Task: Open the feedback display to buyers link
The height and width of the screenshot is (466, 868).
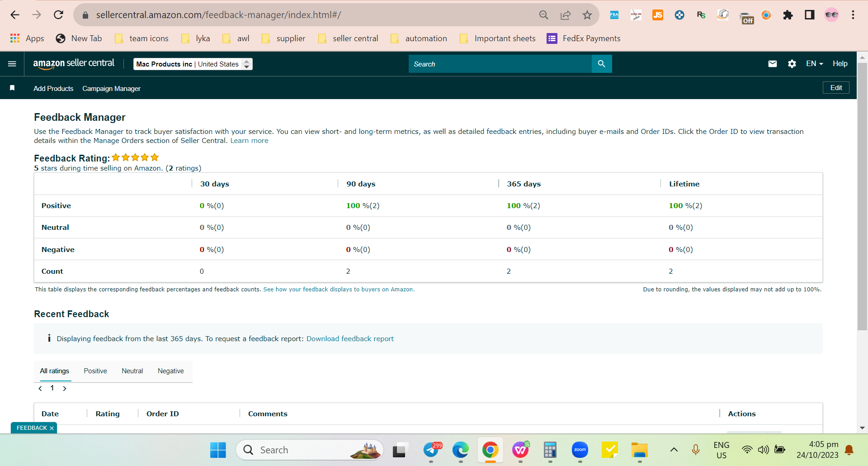Action: point(338,290)
